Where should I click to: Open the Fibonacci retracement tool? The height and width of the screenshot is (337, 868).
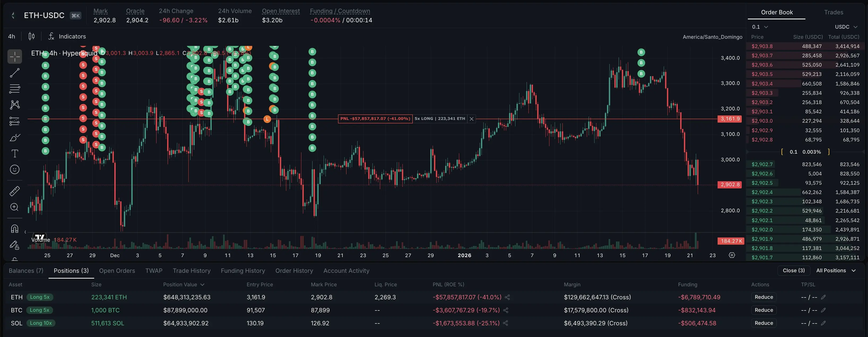coord(15,89)
